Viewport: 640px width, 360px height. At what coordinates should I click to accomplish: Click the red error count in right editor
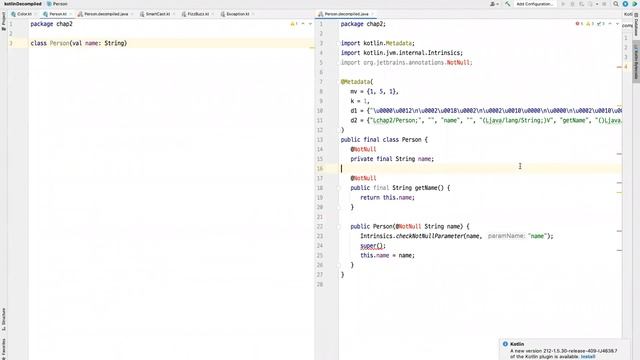[x=579, y=24]
